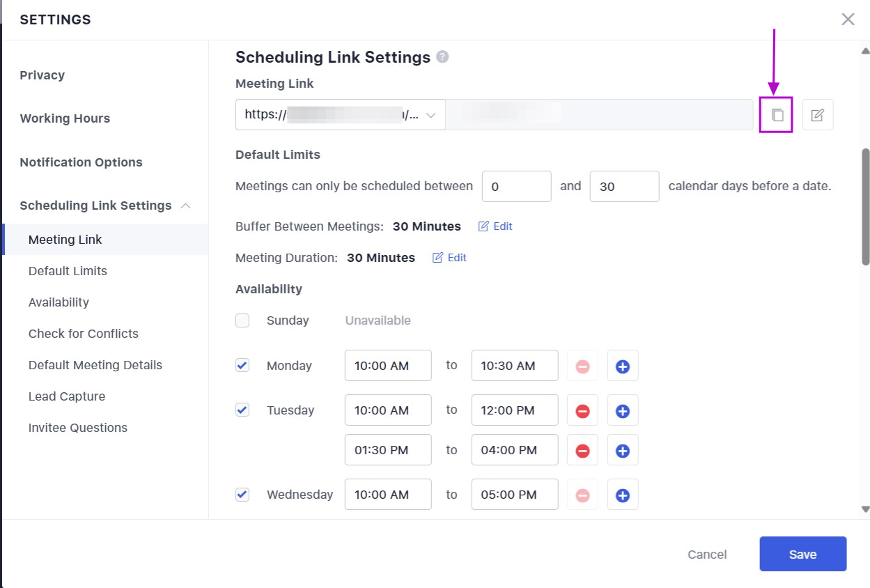The width and height of the screenshot is (870, 588).
Task: Remove Tuesday's 01:30 PM time slot
Action: (x=583, y=451)
